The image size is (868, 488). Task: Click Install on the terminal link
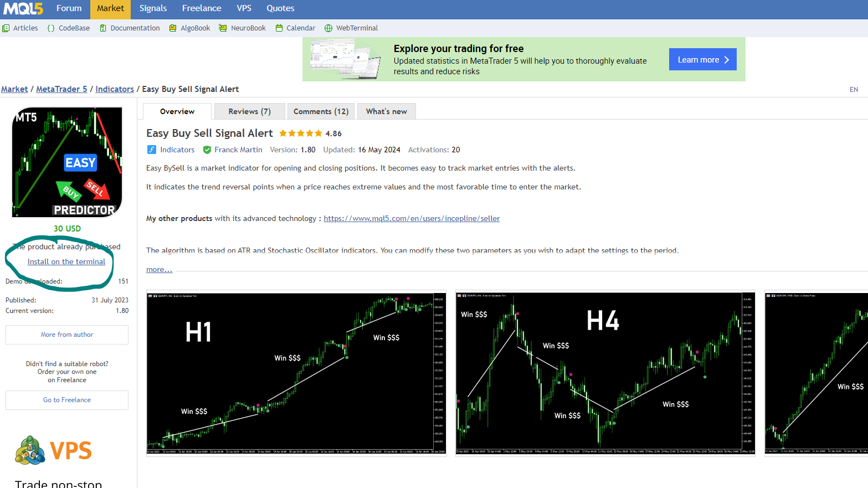tap(66, 261)
